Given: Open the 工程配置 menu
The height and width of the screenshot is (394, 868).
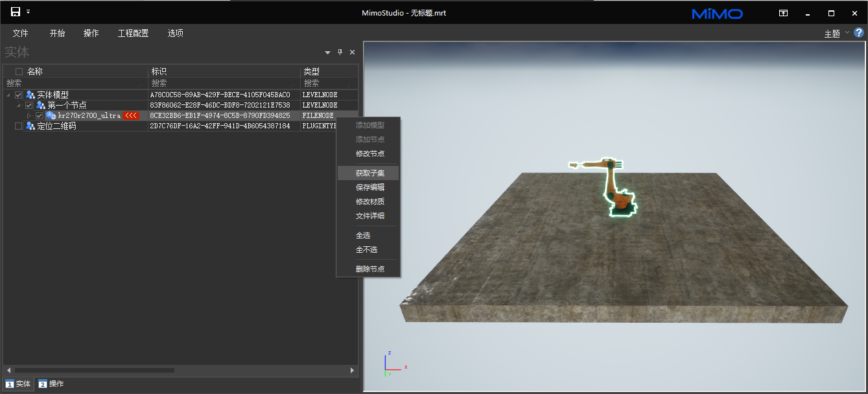Looking at the screenshot, I should click(x=133, y=33).
